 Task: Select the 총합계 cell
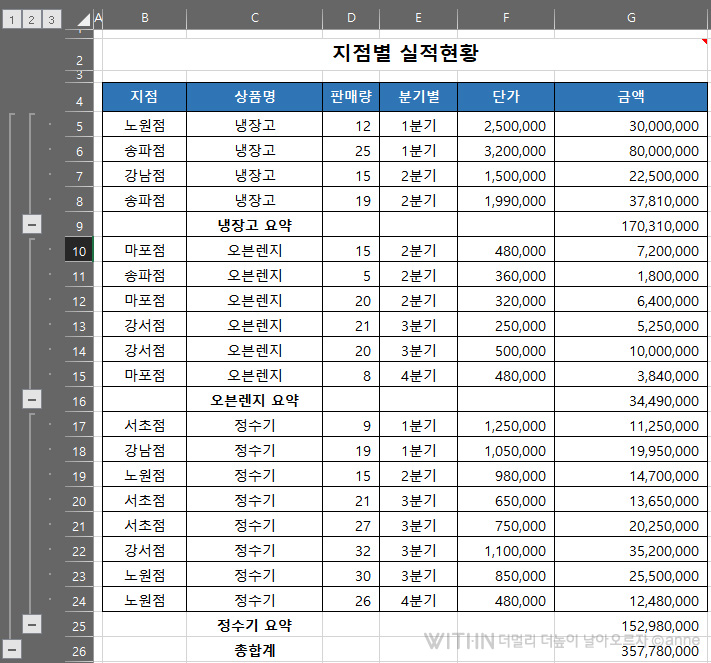click(254, 650)
